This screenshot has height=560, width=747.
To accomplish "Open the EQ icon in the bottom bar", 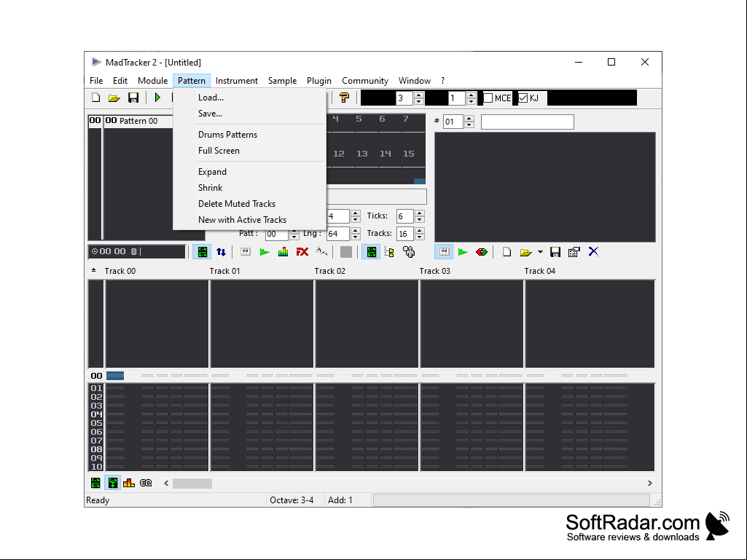I will pyautogui.click(x=146, y=483).
